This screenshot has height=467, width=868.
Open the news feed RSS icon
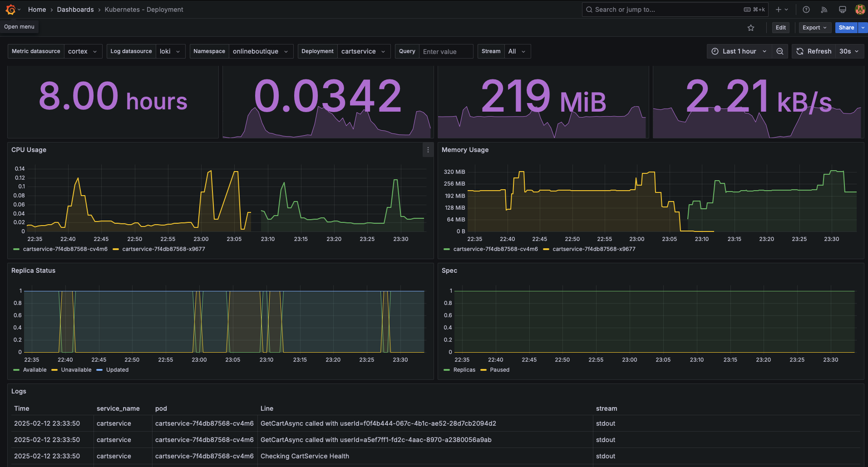coord(824,10)
